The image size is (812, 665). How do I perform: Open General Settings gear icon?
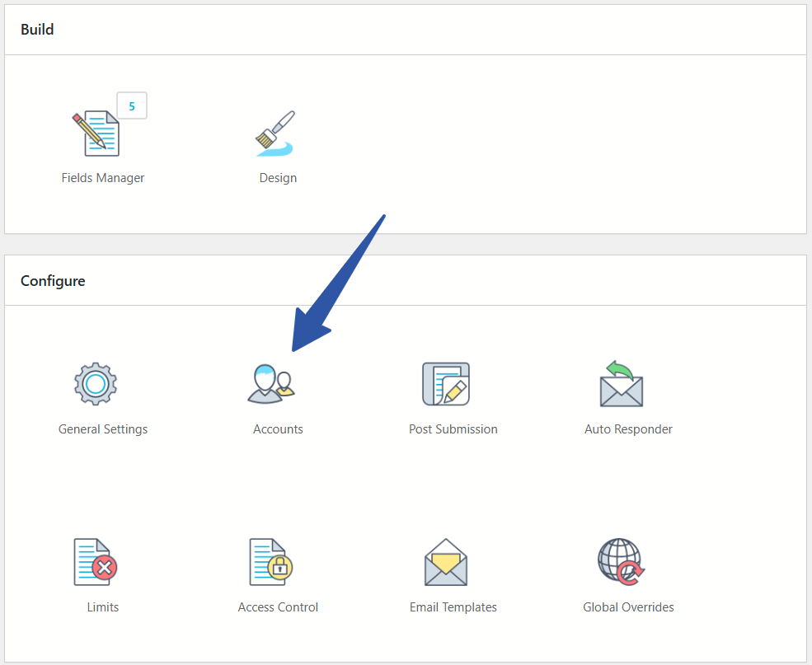[x=96, y=383]
